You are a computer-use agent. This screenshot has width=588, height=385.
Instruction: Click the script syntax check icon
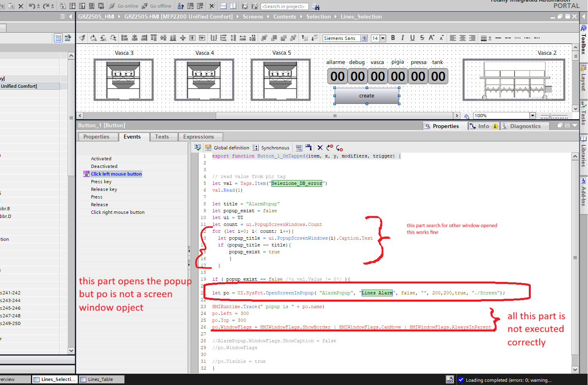[198, 148]
